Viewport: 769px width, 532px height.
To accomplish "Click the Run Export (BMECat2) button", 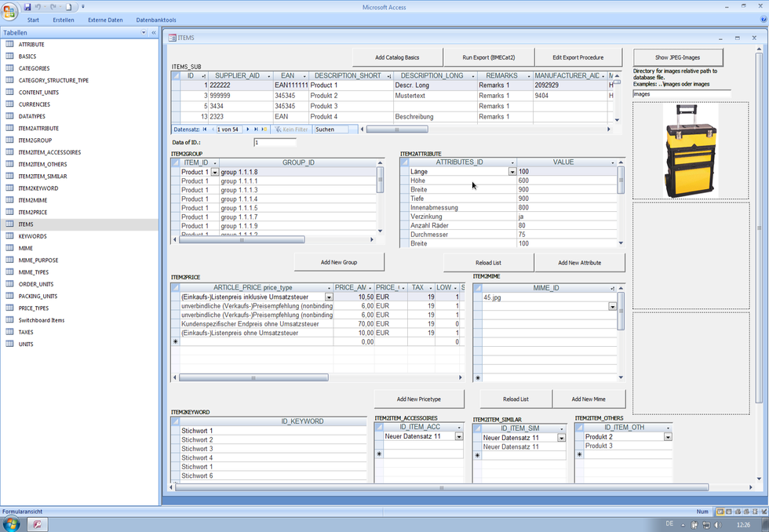I will [488, 57].
